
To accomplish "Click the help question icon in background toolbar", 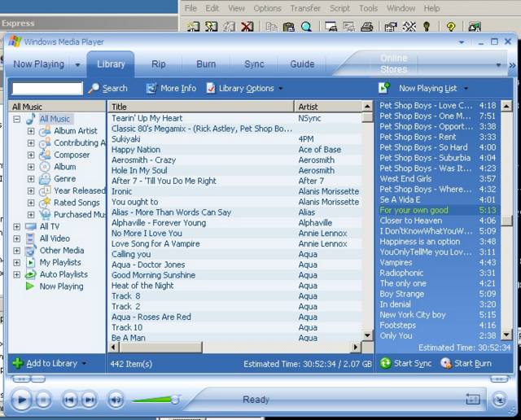I will coord(451,27).
